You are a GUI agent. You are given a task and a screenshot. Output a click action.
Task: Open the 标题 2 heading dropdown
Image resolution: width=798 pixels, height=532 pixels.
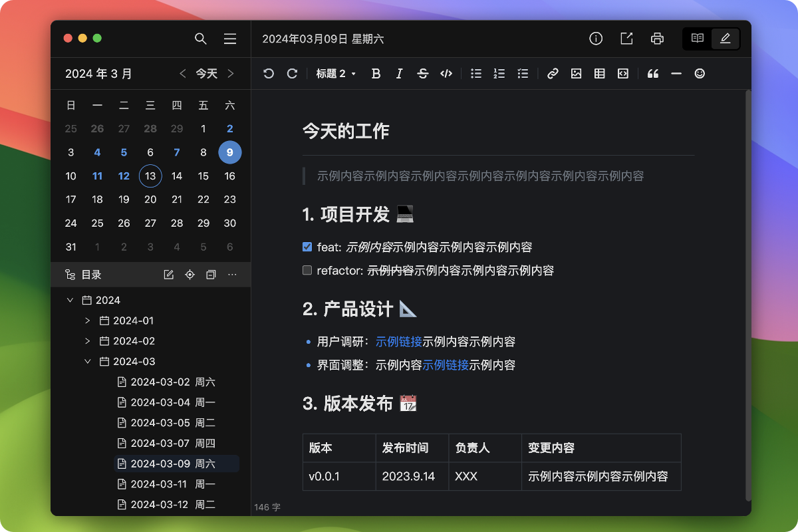pos(336,74)
